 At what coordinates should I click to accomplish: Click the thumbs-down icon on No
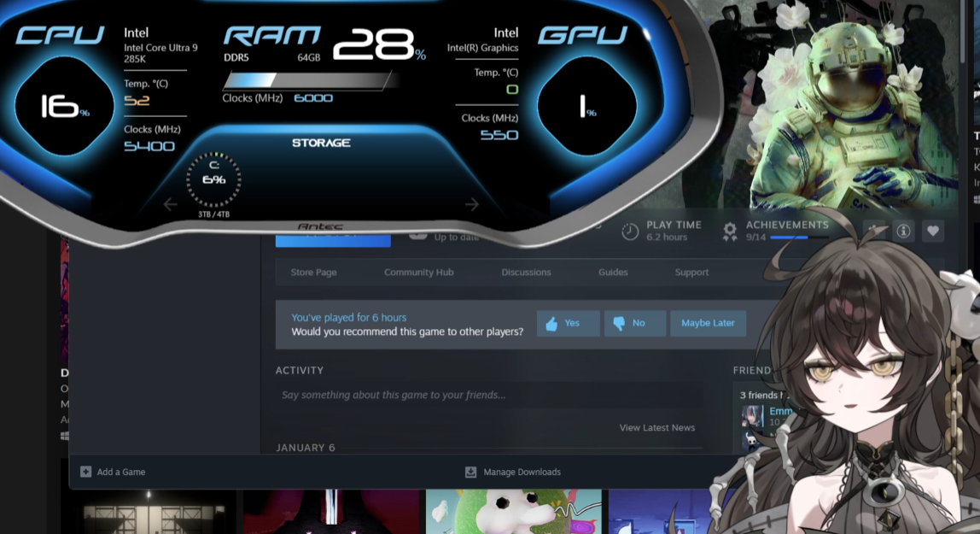click(x=619, y=323)
